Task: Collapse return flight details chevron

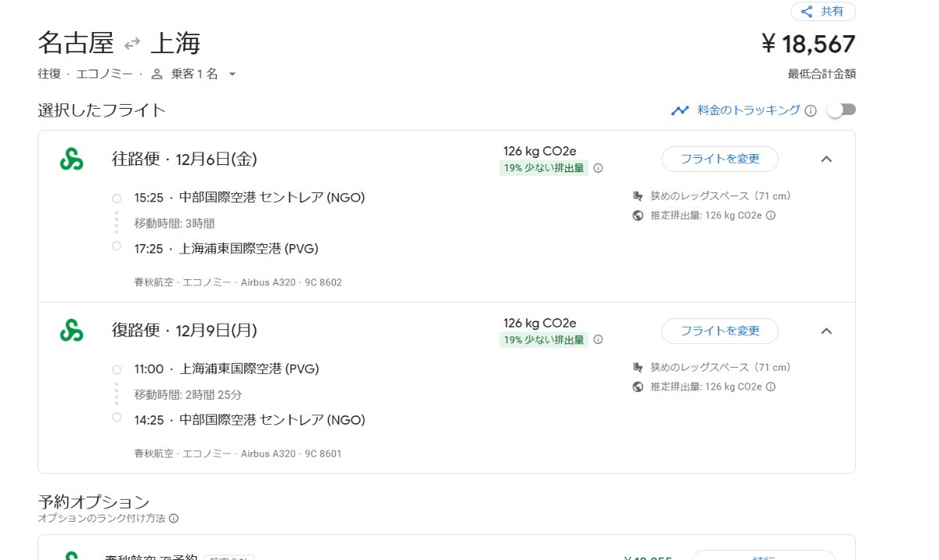Action: coord(826,331)
